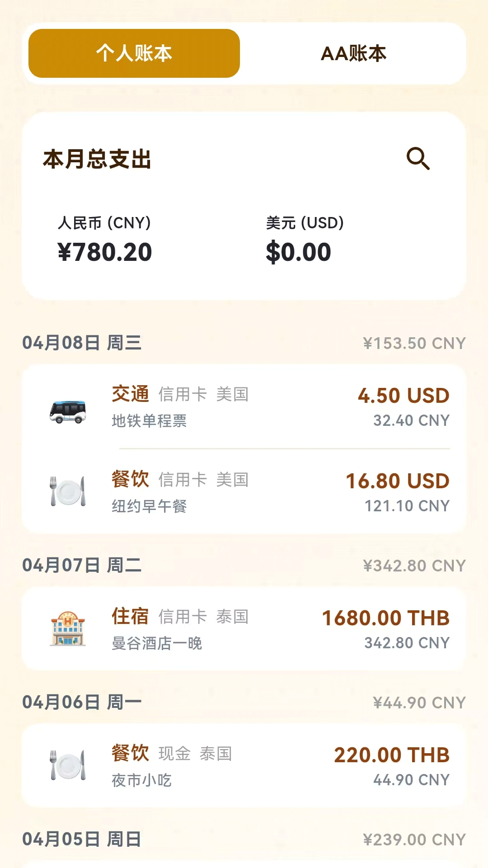The width and height of the screenshot is (488, 868).
Task: Open the 曼谷酒店一晚 lodging entry
Action: click(x=244, y=629)
